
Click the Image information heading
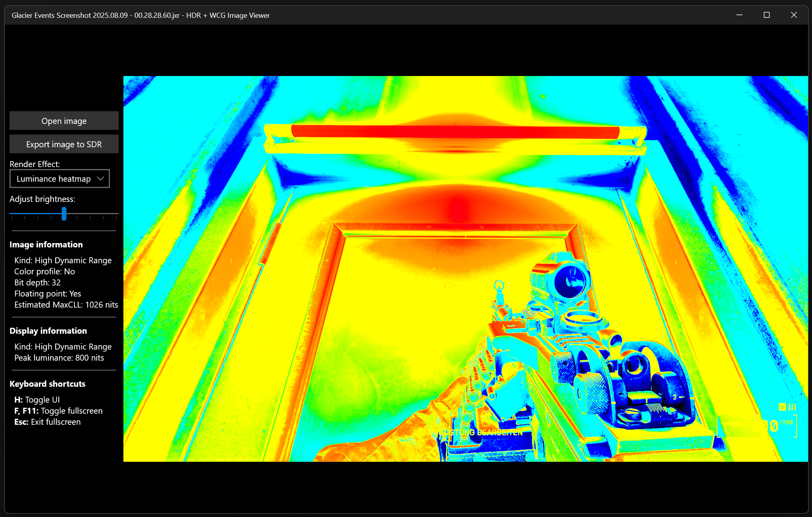coord(46,245)
